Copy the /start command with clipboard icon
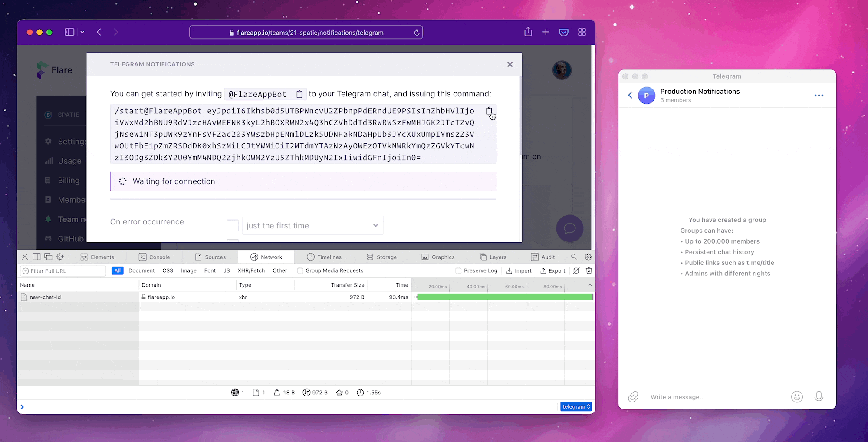 (489, 111)
